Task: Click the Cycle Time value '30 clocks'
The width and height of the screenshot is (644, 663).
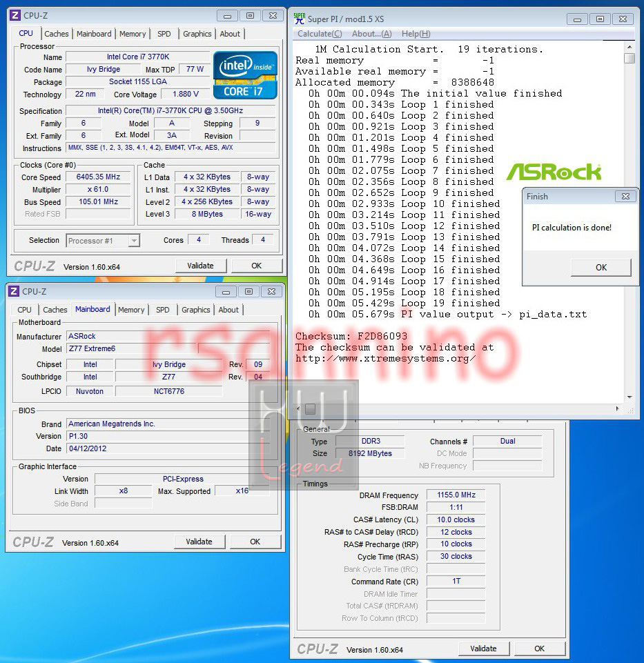Action: (456, 557)
